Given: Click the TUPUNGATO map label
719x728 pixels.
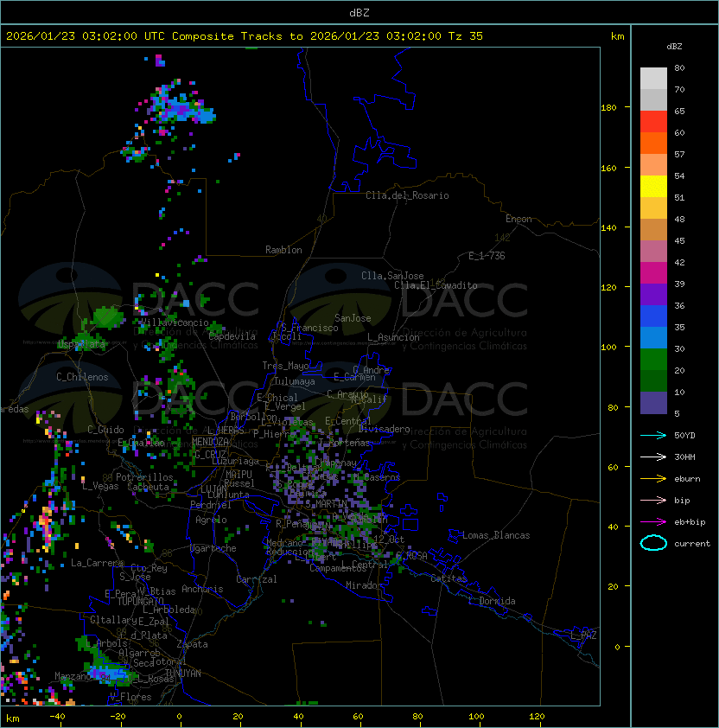Looking at the screenshot, I should coord(140,602).
